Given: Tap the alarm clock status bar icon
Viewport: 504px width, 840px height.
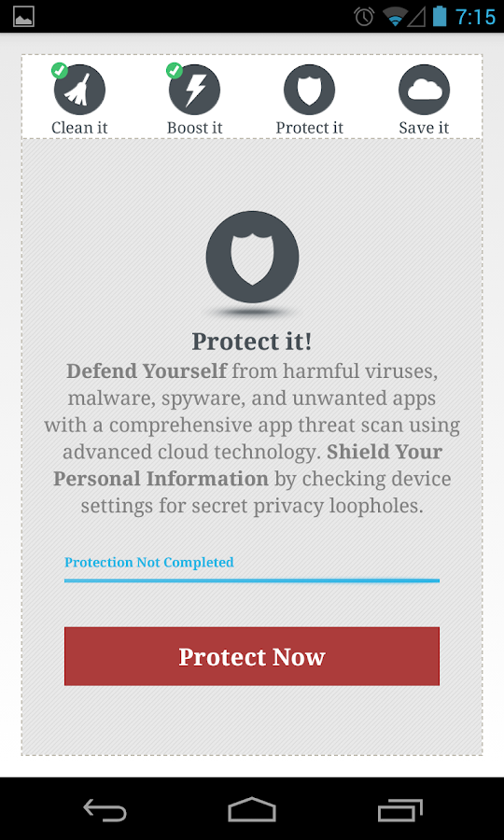Looking at the screenshot, I should pos(364,16).
